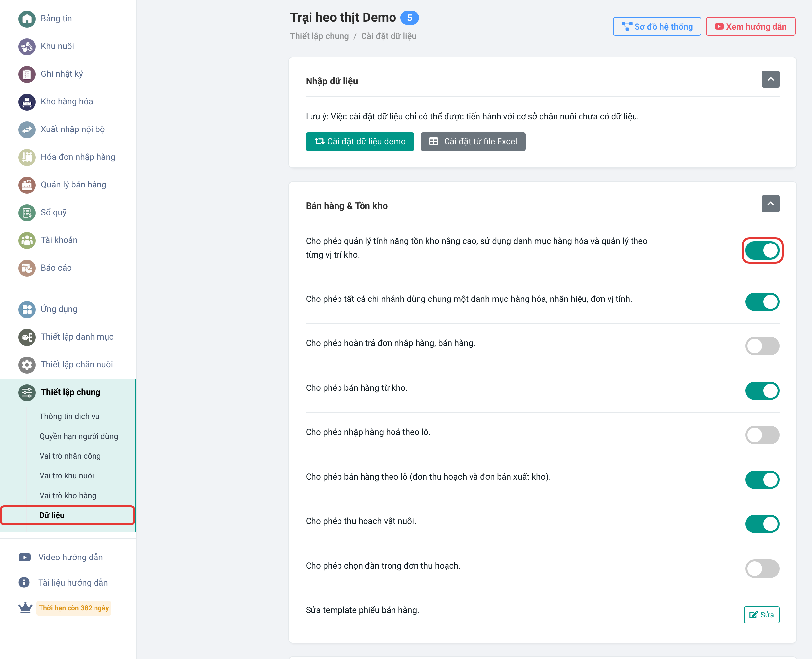This screenshot has height=659, width=812.
Task: Click the Khu nuôi icon
Action: tap(27, 46)
